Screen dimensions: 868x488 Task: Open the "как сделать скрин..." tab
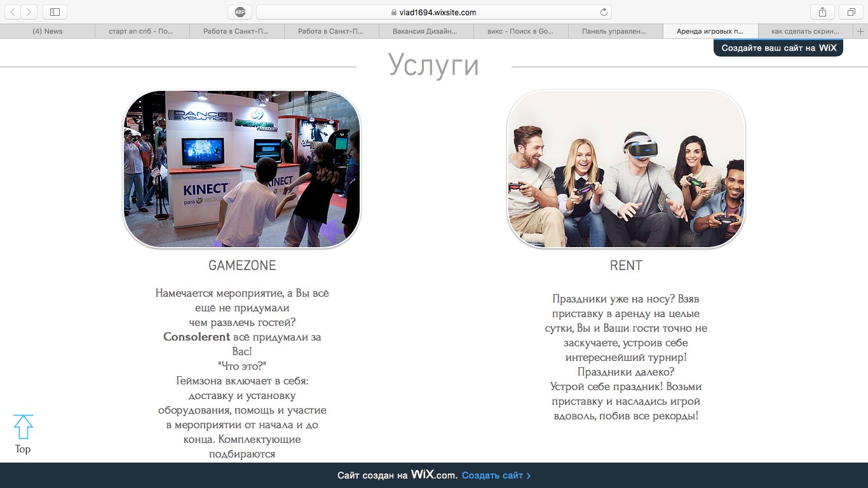(x=806, y=31)
